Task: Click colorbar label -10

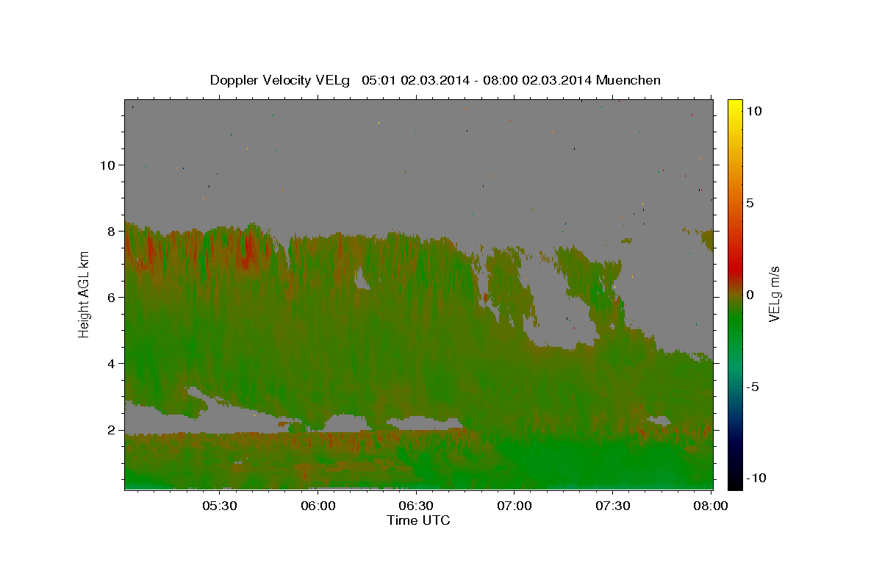Action: tap(756, 478)
